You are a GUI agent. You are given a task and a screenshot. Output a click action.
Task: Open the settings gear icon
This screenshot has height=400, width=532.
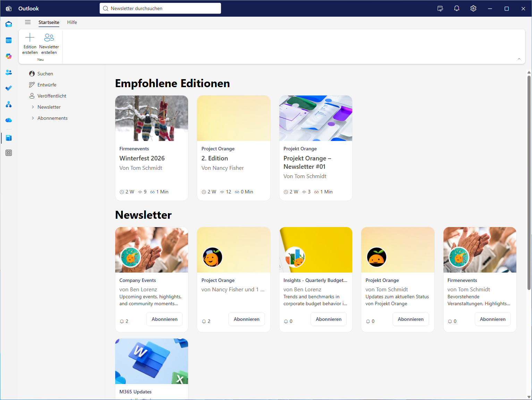tap(473, 8)
